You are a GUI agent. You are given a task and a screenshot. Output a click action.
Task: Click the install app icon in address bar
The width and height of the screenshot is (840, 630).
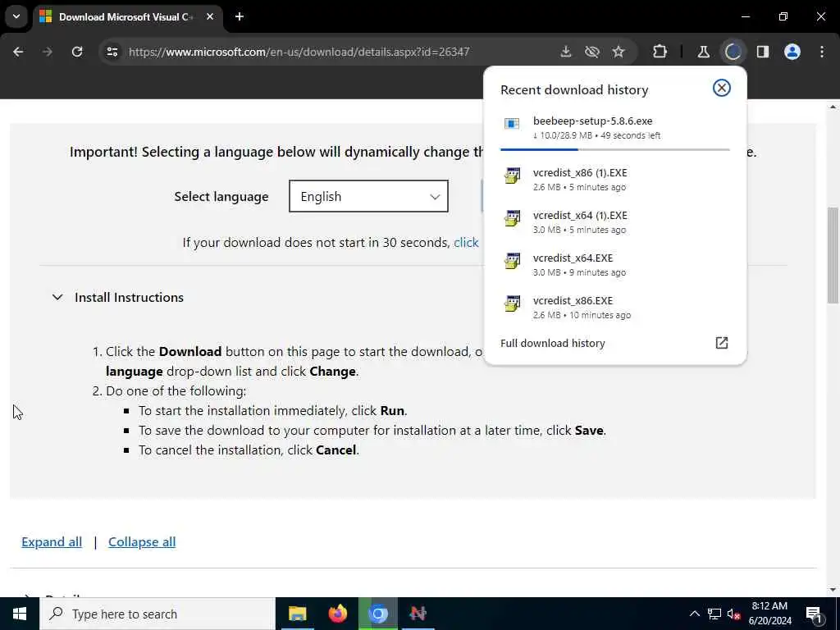(x=566, y=52)
